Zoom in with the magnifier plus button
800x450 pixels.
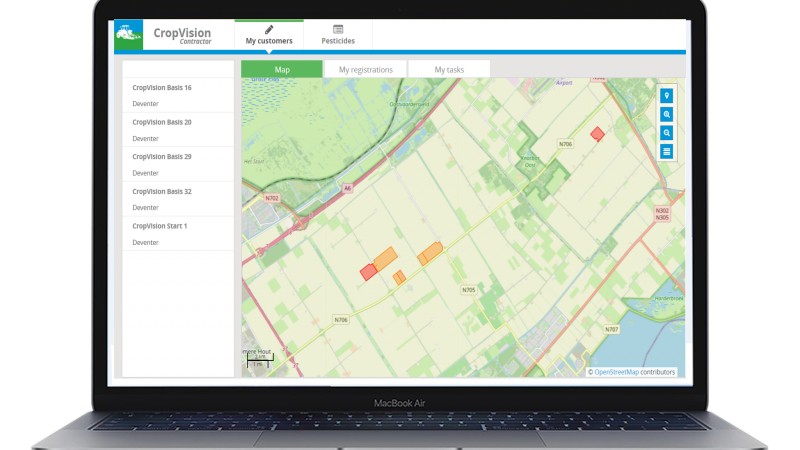[x=666, y=114]
